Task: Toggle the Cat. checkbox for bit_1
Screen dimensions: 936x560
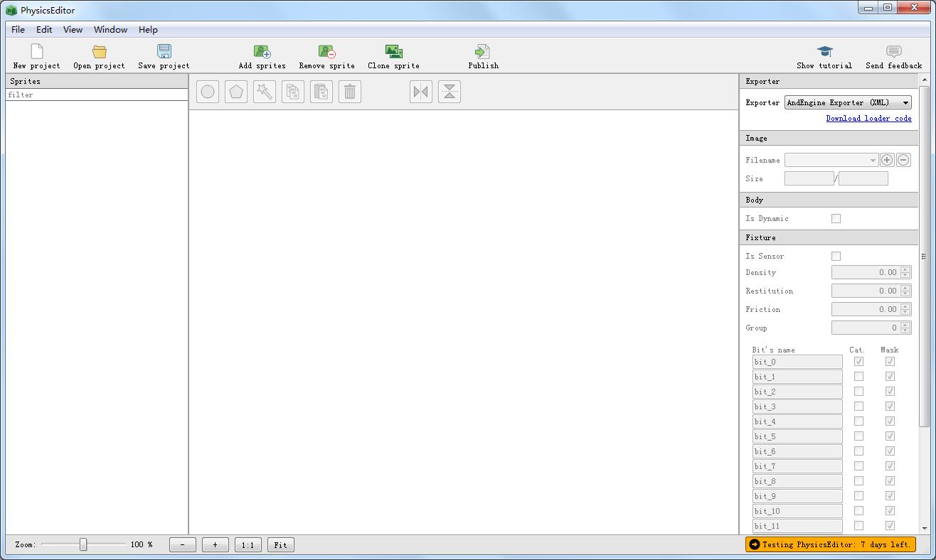Action: click(858, 377)
